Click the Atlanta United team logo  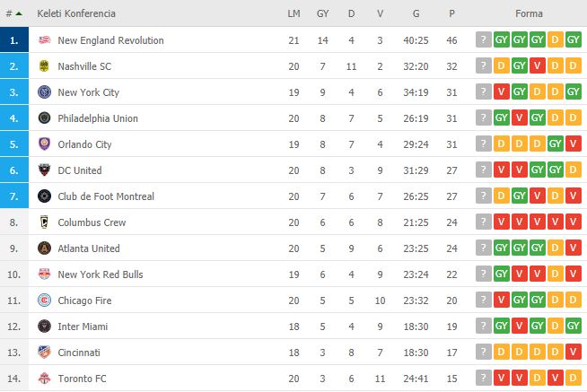tap(45, 248)
